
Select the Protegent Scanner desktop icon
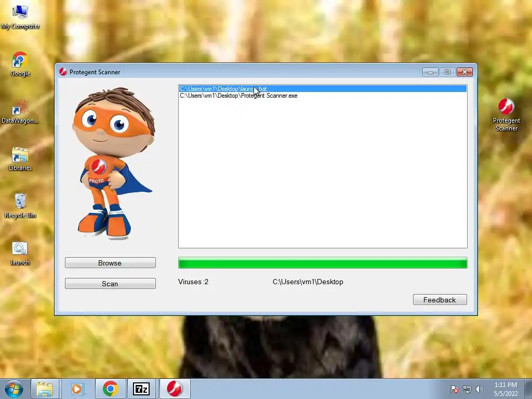point(506,115)
